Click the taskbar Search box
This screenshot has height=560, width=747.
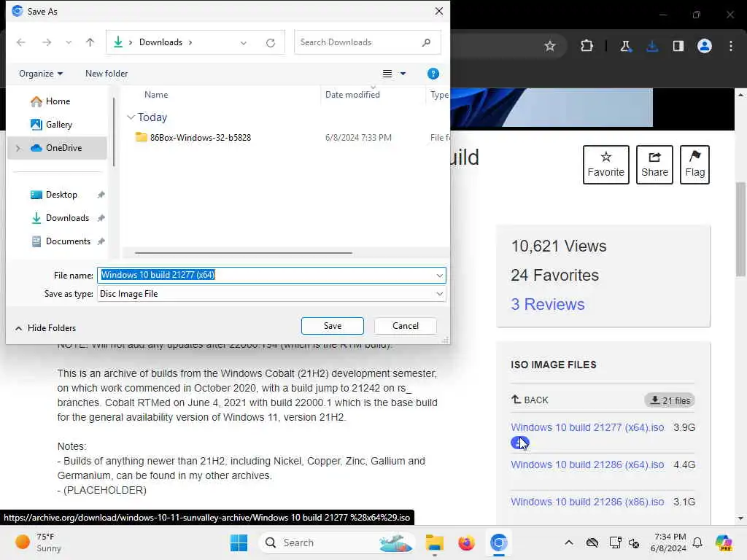point(336,542)
